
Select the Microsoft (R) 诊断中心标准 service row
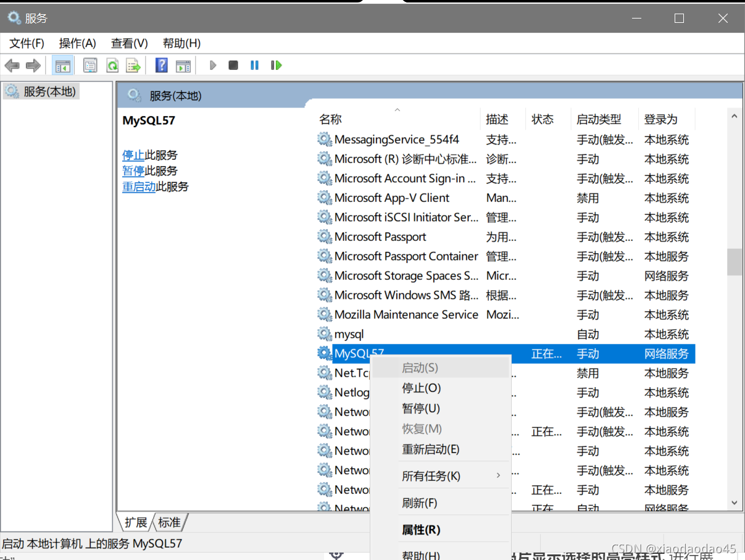click(506, 159)
